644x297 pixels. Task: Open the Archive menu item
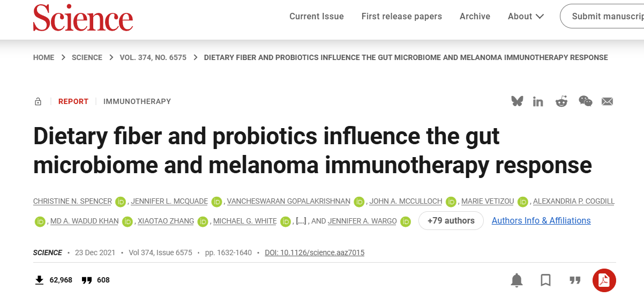point(475,16)
